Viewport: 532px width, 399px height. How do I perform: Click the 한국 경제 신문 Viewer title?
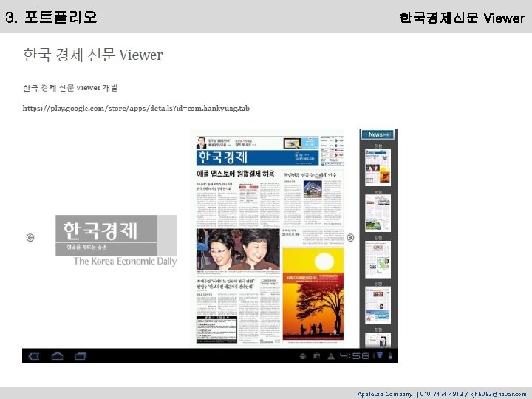point(93,55)
